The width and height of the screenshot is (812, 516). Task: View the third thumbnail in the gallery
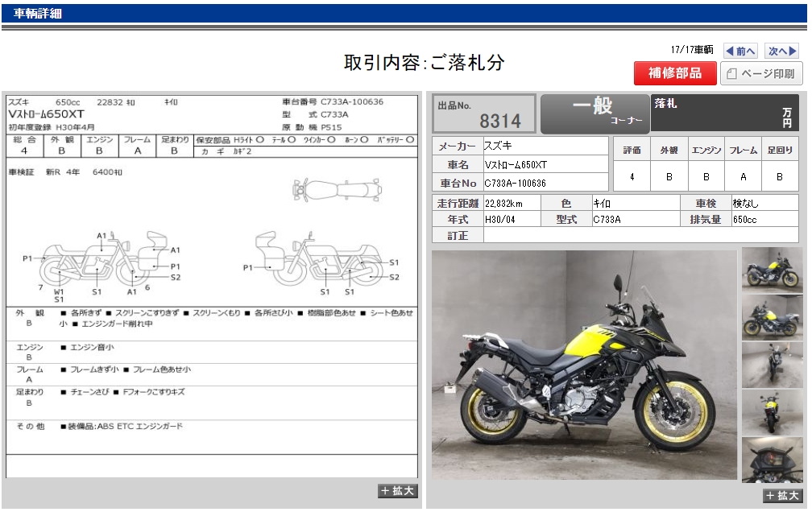pos(772,365)
